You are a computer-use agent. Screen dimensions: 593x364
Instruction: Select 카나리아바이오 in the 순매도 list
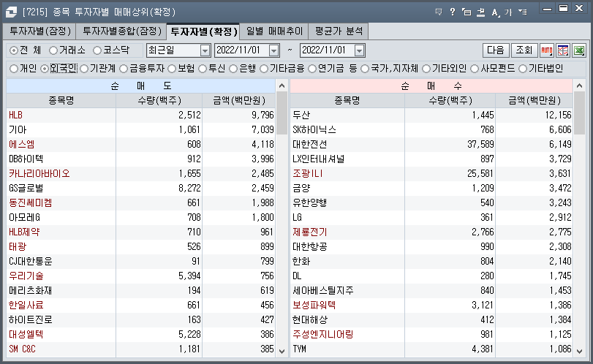click(x=39, y=173)
